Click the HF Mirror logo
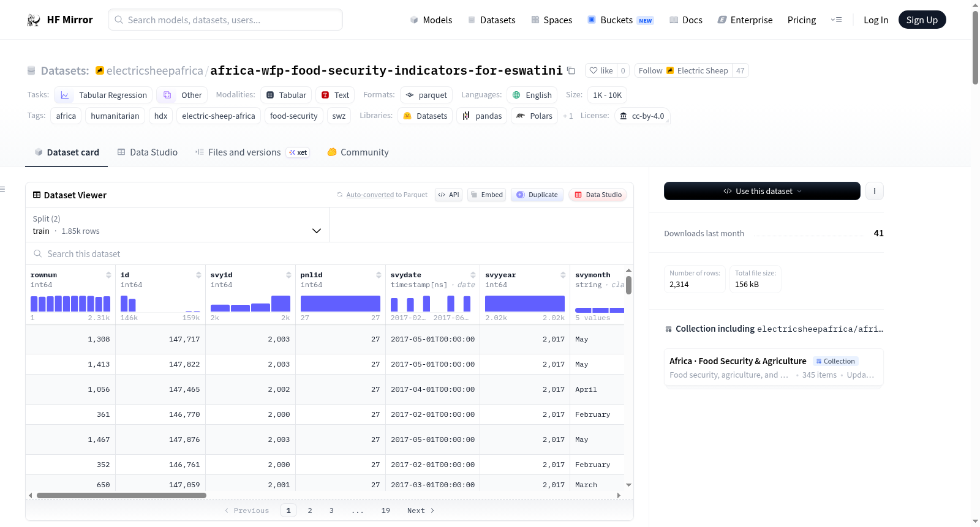This screenshot has width=980, height=527. point(60,20)
